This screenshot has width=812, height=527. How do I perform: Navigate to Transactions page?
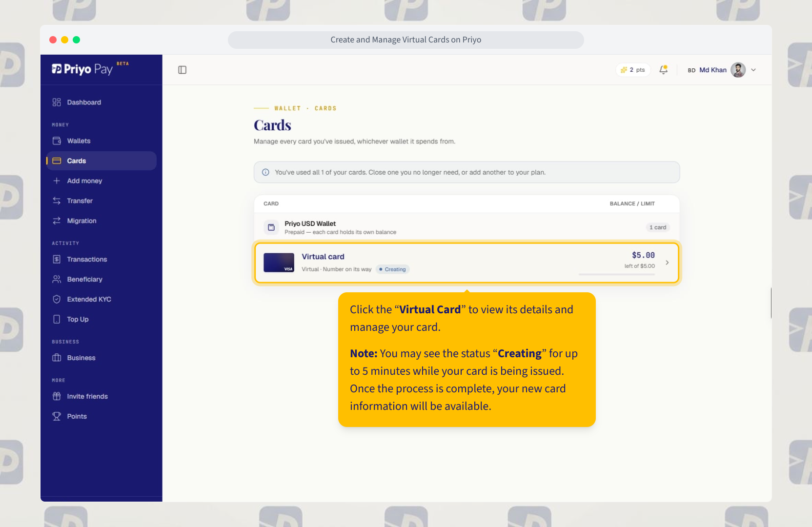pyautogui.click(x=101, y=259)
